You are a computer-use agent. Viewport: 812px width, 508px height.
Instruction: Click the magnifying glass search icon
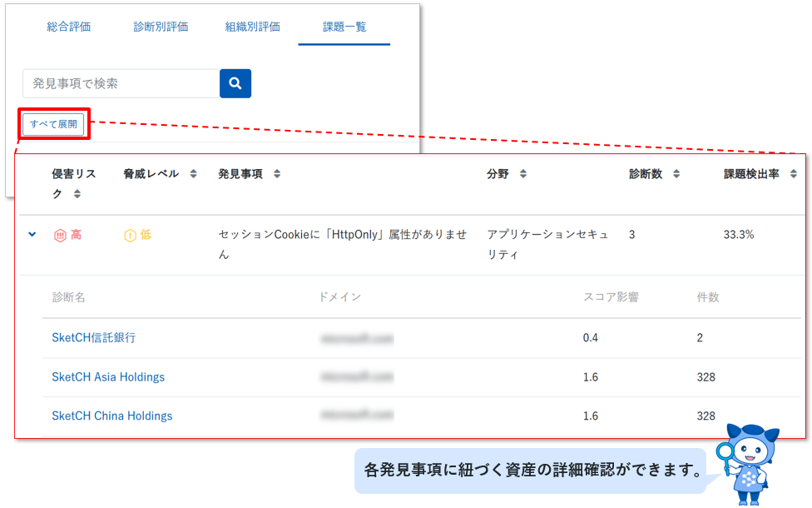[x=235, y=83]
